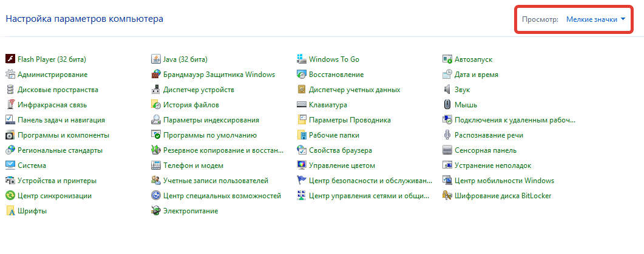Click Центр мобильности Windows link
This screenshot has width=644, height=254.
point(504,181)
